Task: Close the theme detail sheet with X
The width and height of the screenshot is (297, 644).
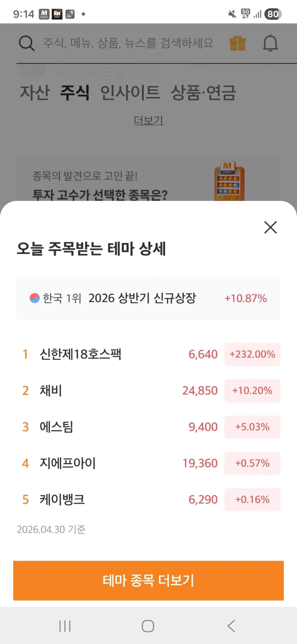Action: pos(271,227)
